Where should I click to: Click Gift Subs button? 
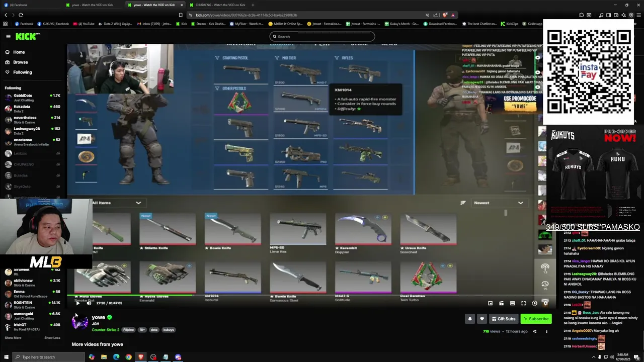tap(504, 319)
